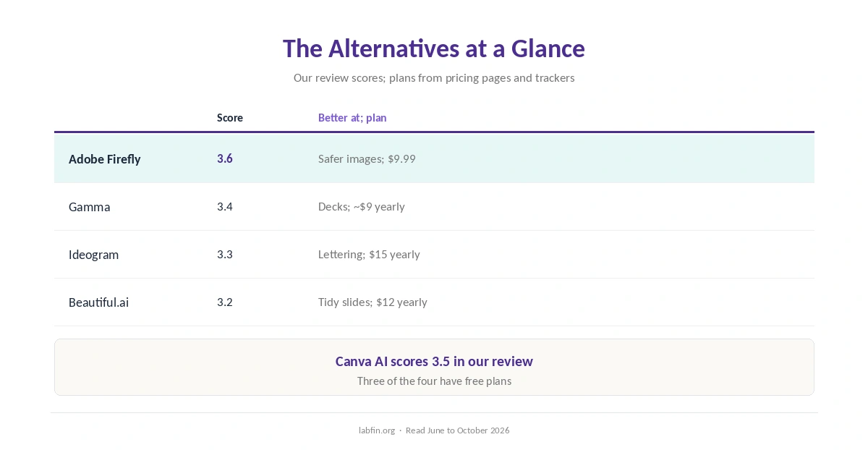Click 'Decks; ~$9 yearly' cell

point(362,207)
